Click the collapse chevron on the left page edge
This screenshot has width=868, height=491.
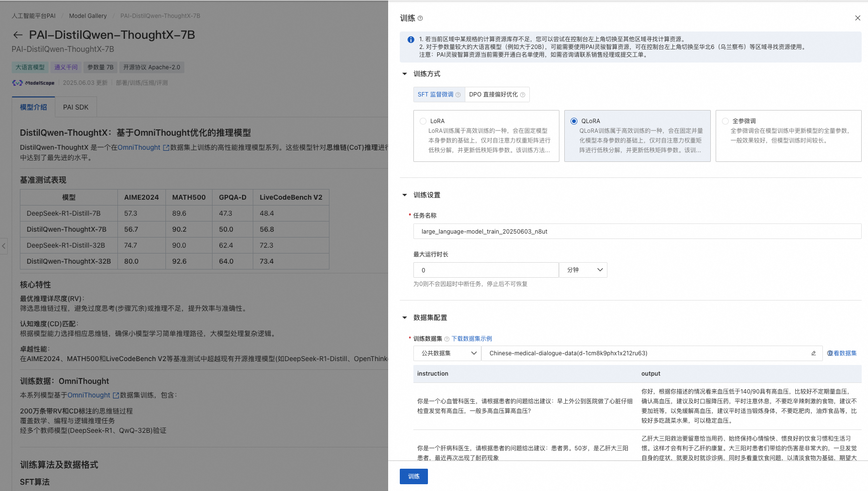pos(4,246)
